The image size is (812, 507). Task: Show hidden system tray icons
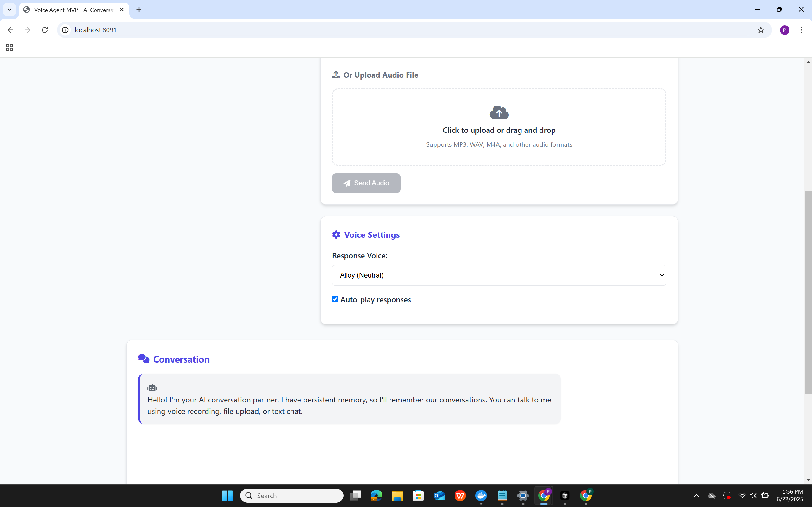tap(696, 496)
